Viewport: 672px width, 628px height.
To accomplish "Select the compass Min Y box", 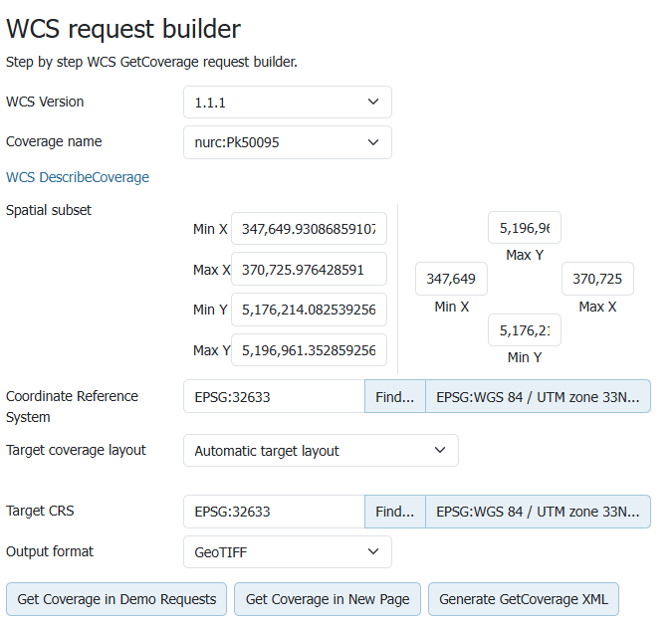I will point(524,329).
